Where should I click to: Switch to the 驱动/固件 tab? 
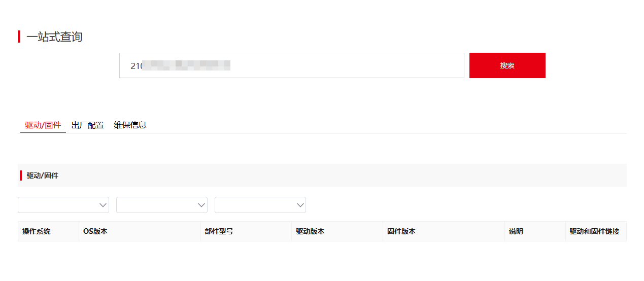pyautogui.click(x=43, y=125)
